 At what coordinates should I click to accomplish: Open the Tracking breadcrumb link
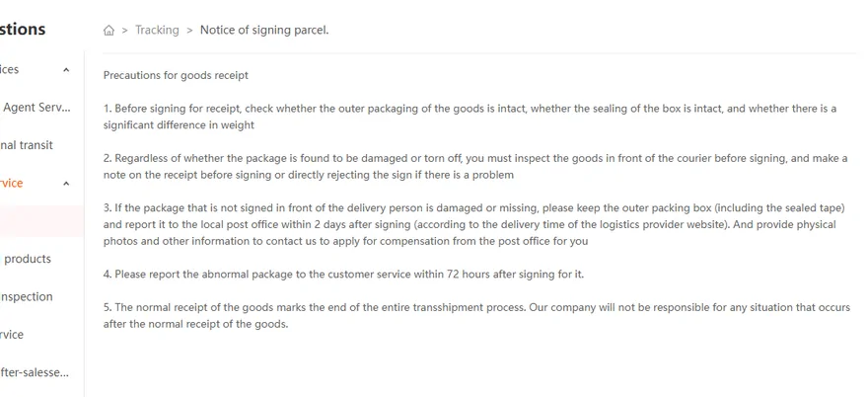click(x=157, y=30)
